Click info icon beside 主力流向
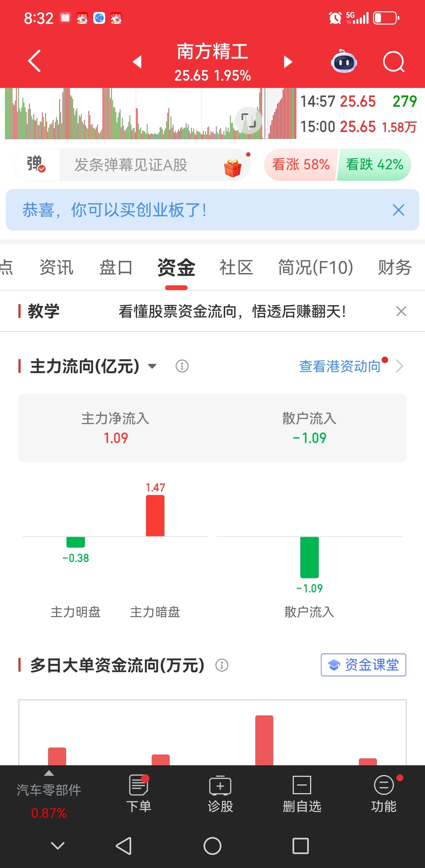Screen dimensions: 425x868 182,366
